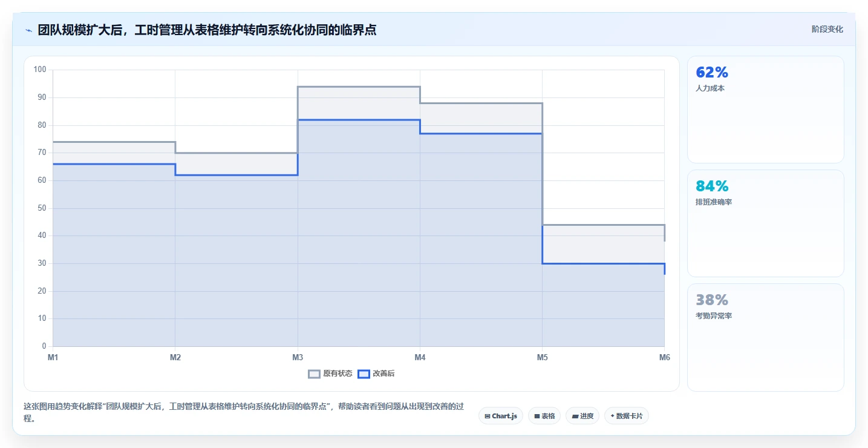Click the chart title heading text
The image size is (868, 448).
207,30
